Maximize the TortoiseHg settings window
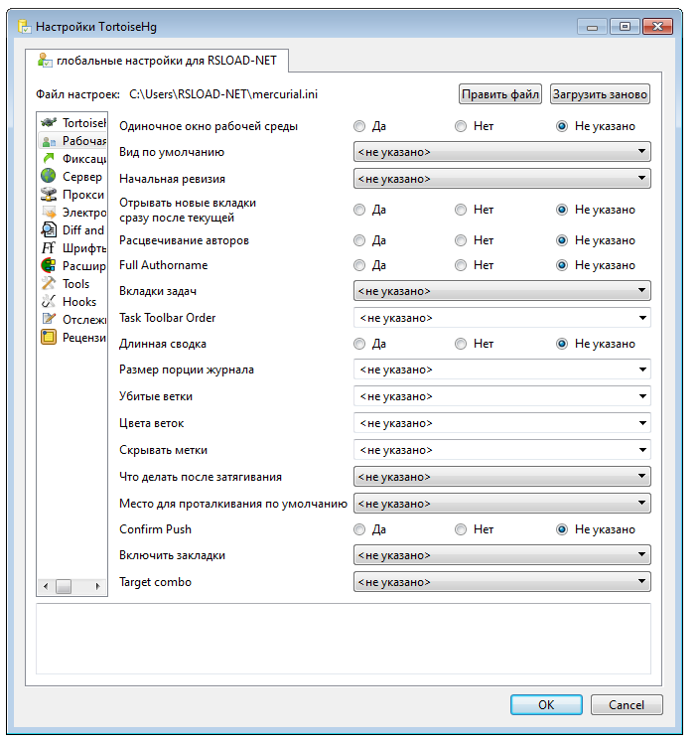Screen dimensions: 700x741 click(625, 27)
